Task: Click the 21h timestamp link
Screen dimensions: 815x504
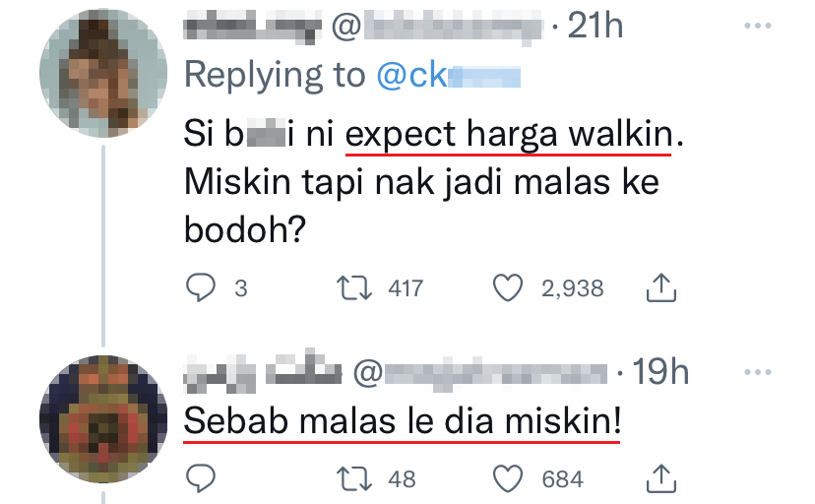Action: pyautogui.click(x=596, y=27)
